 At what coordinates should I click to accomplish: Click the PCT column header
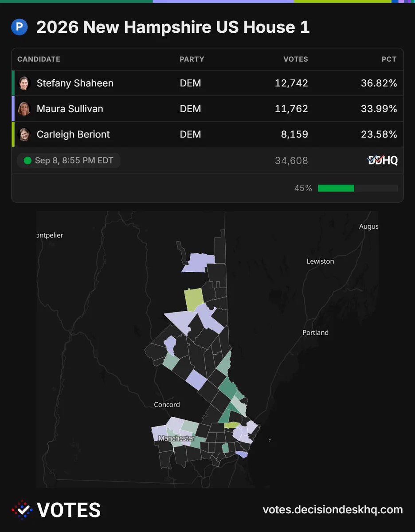389,59
